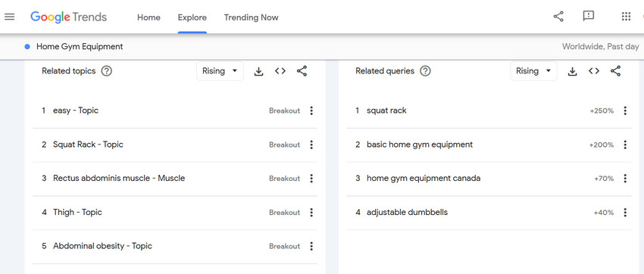The width and height of the screenshot is (644, 274).
Task: Open more options for home gym equipment canada
Action: [x=625, y=179]
